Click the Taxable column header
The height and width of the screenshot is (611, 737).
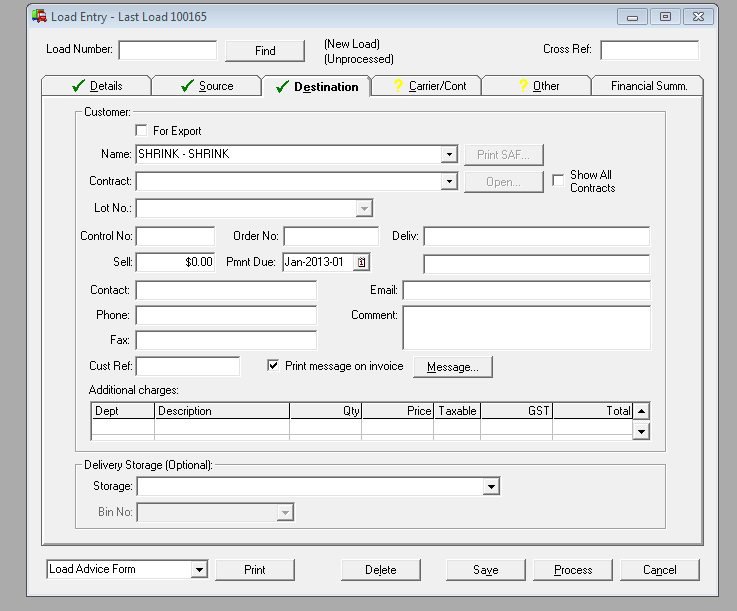[x=457, y=411]
